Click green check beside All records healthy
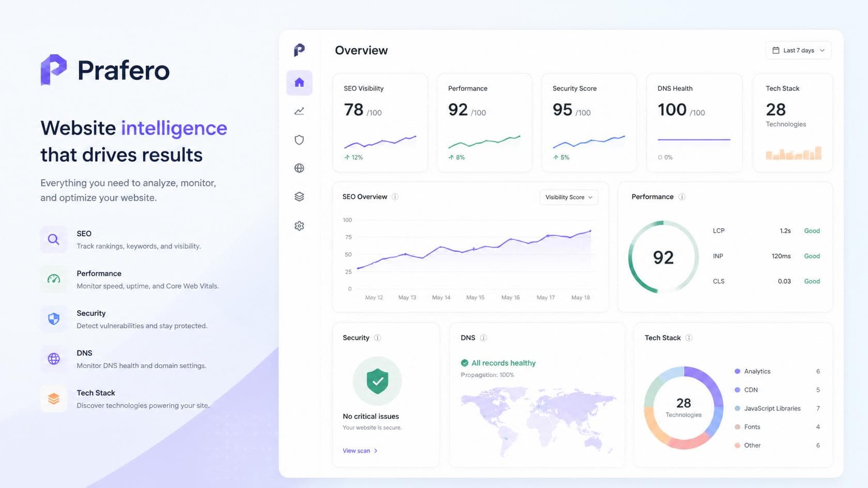 [x=464, y=363]
